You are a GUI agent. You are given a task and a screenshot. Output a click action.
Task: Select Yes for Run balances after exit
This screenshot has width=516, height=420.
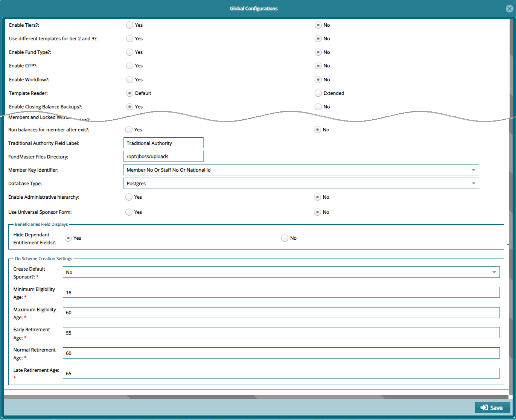tap(129, 130)
